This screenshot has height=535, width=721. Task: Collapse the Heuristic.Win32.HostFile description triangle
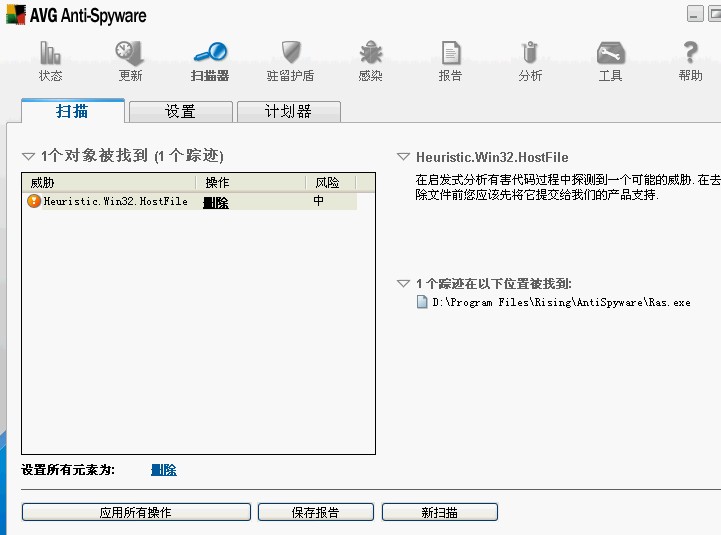point(403,157)
